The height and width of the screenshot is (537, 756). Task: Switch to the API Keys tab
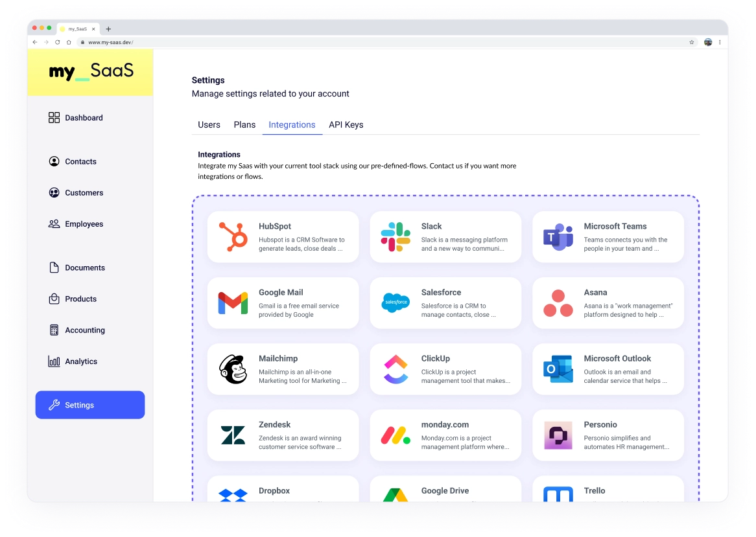point(346,124)
